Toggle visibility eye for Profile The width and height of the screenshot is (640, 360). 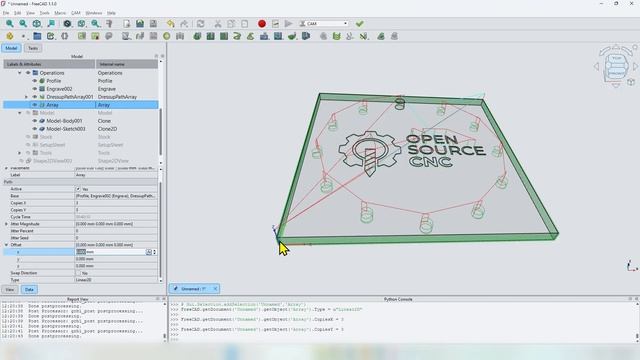coord(35,81)
